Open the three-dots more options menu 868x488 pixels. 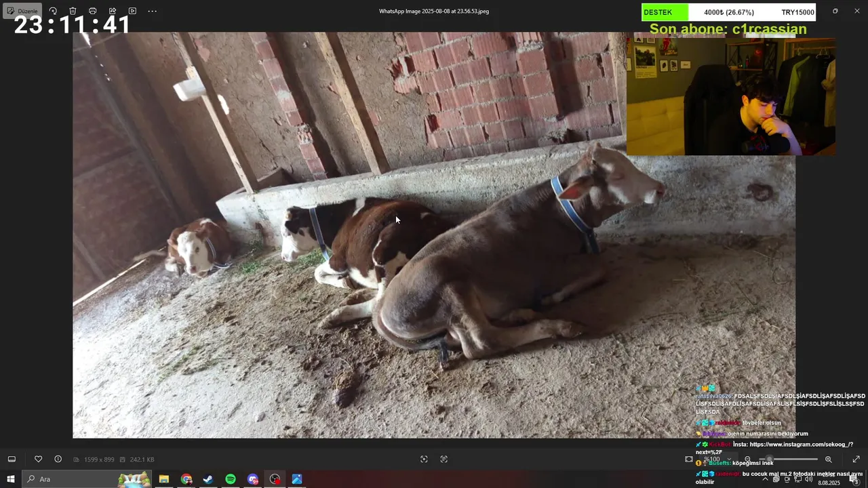point(152,11)
